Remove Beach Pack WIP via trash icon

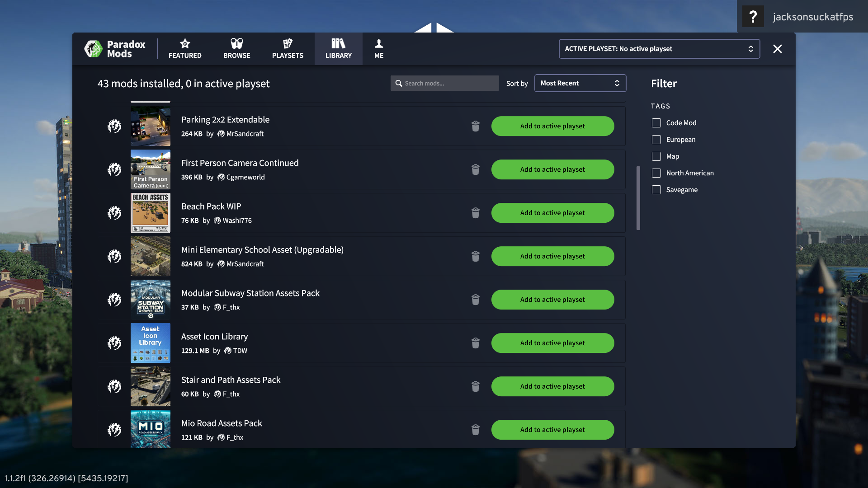[475, 213]
